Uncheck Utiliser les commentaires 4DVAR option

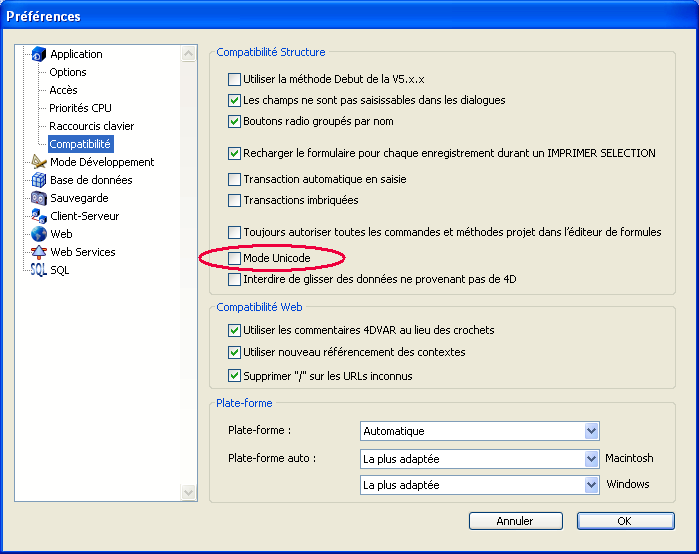pyautogui.click(x=235, y=330)
